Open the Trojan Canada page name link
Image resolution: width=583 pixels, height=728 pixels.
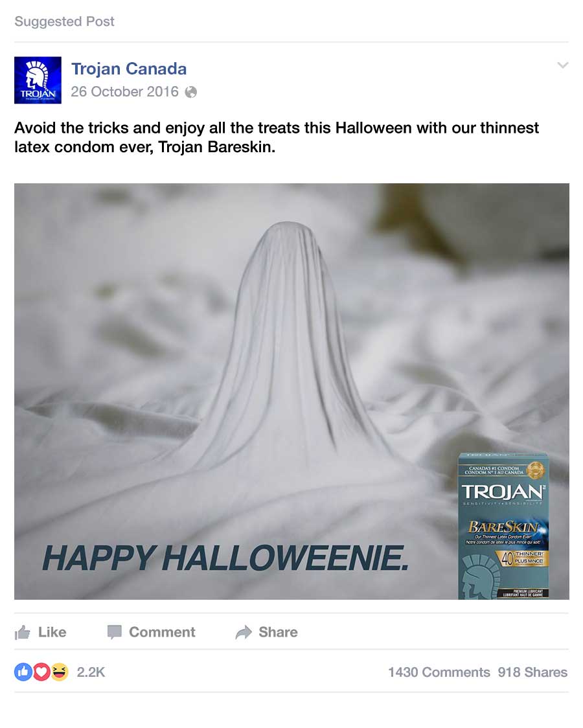(x=128, y=69)
